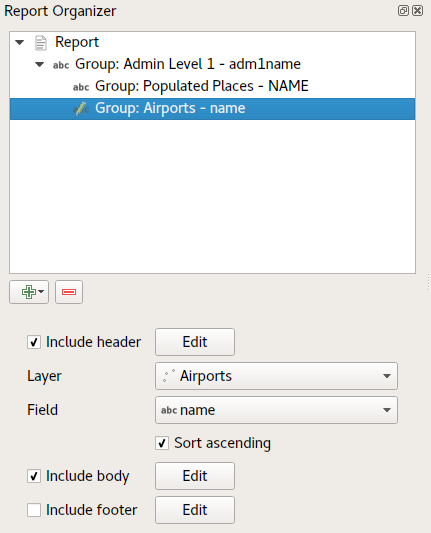Click Edit button next to Include header
The height and width of the screenshot is (533, 431).
pyautogui.click(x=195, y=342)
